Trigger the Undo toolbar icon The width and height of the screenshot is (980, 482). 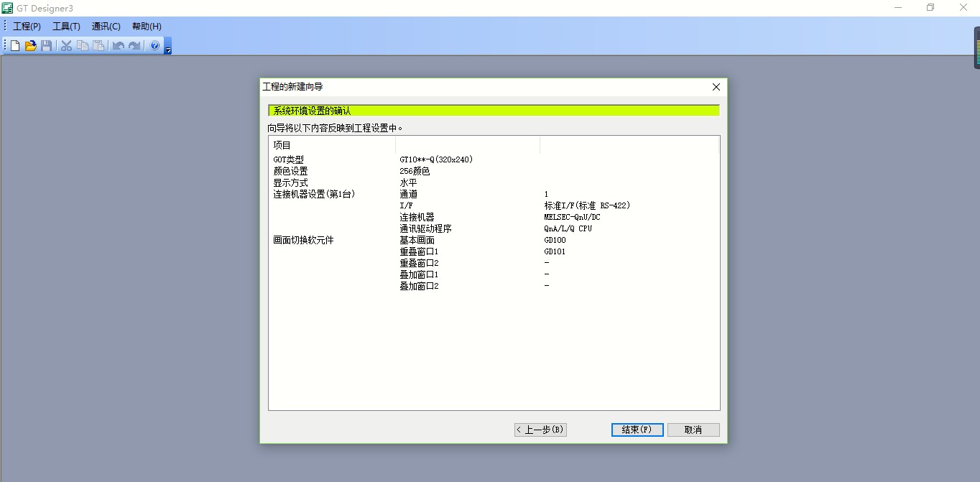coord(117,45)
